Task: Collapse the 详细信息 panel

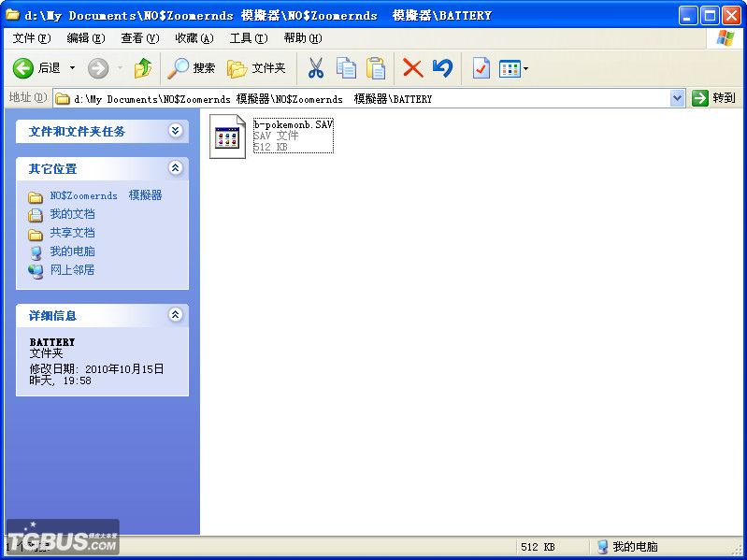Action: tap(175, 316)
